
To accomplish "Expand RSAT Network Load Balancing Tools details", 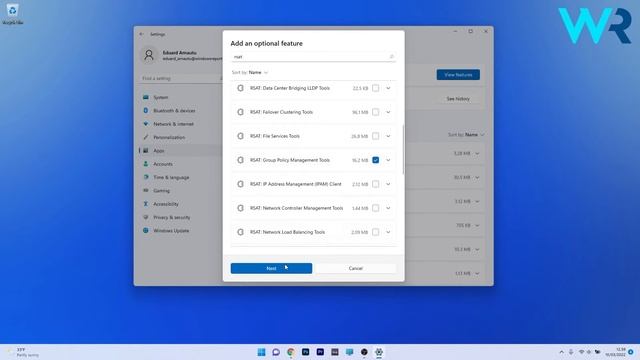I will (x=388, y=232).
